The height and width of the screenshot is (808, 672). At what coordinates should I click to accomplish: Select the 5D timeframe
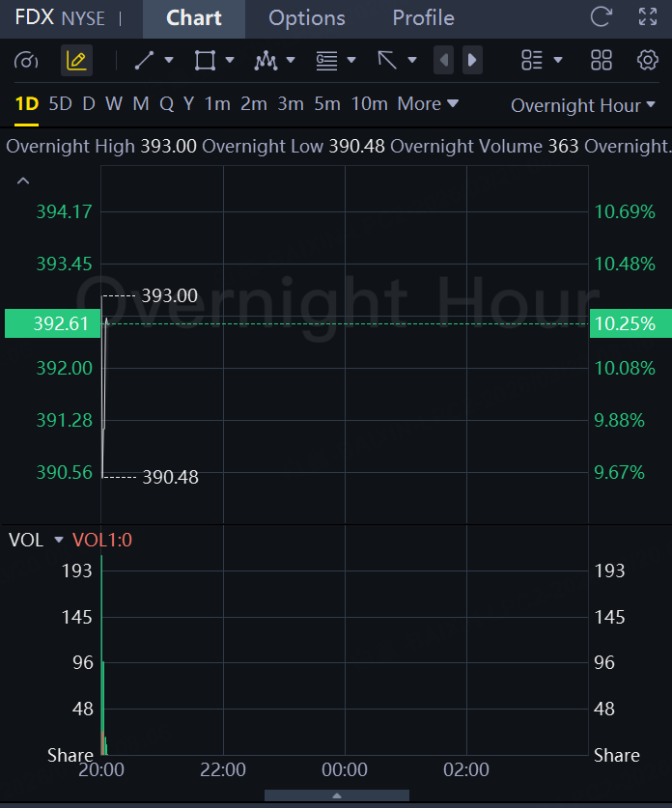pos(60,104)
